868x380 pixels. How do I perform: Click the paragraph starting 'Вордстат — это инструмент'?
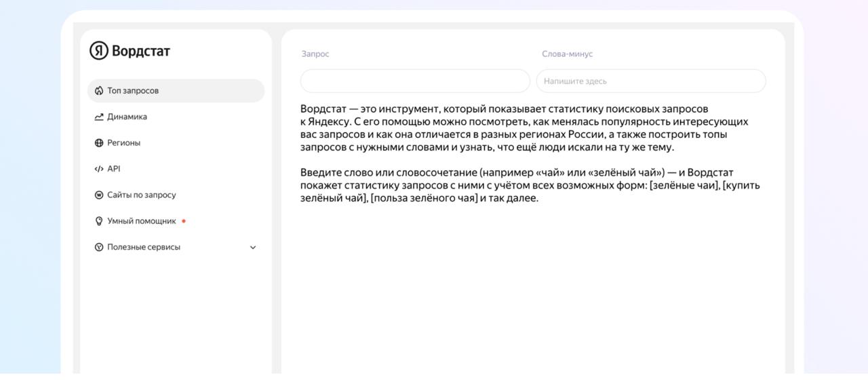(524, 128)
